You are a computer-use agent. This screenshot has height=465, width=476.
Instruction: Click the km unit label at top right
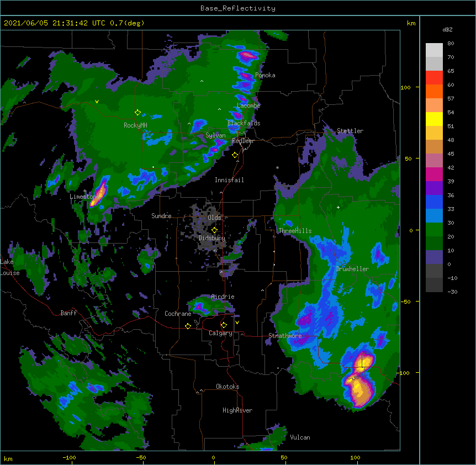pos(411,23)
